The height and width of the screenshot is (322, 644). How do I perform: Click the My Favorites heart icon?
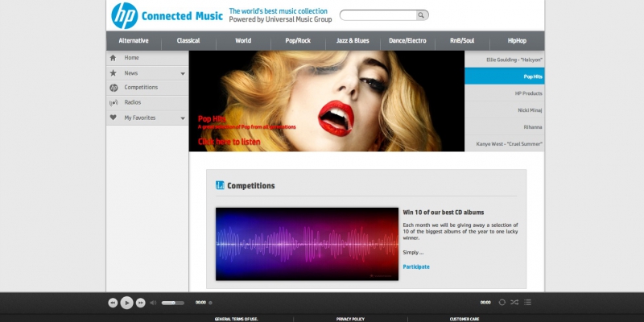[x=114, y=118]
